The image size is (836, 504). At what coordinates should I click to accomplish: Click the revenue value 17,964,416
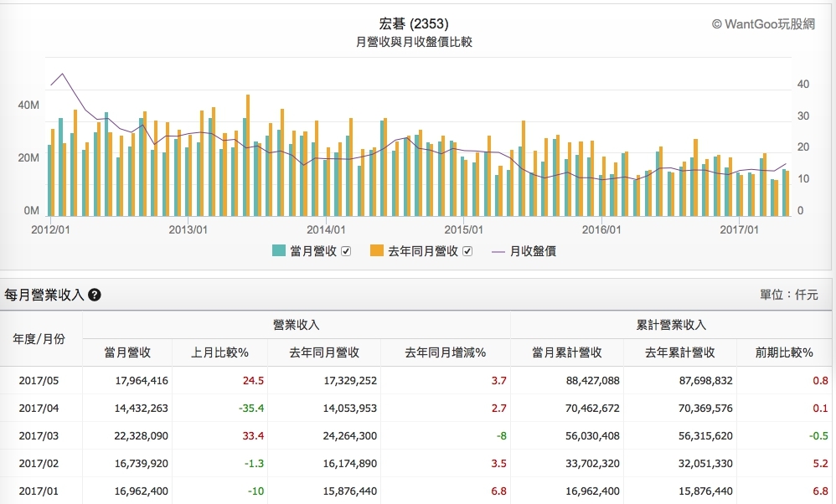coord(142,380)
